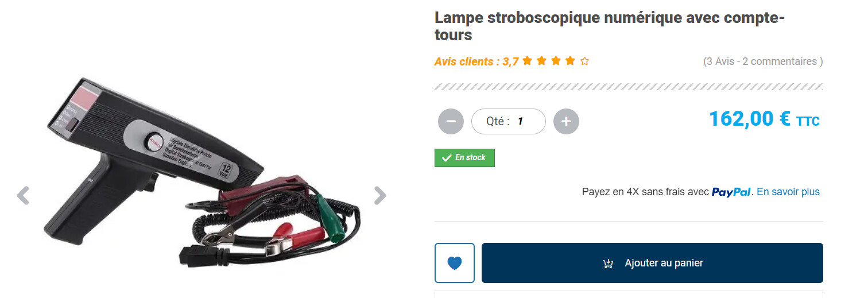The width and height of the screenshot is (868, 298).
Task: Open the En savoir plus link
Action: pos(788,192)
